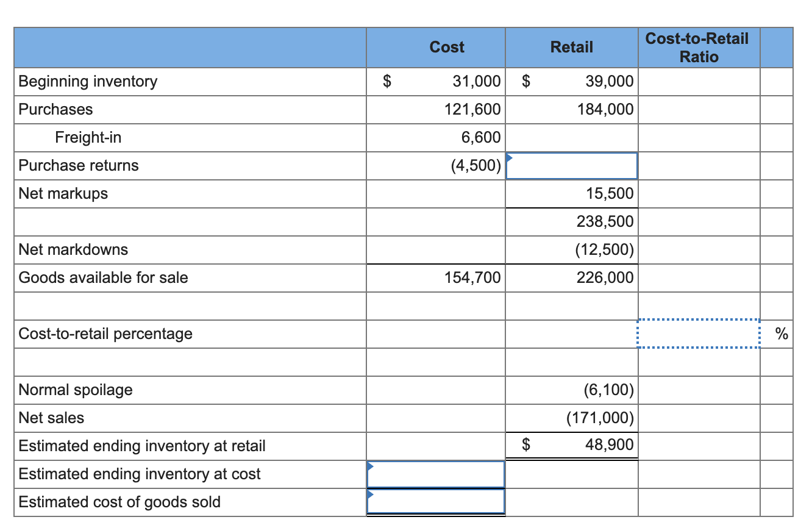
Task: Select the 48,900 ending inventory retail value
Action: (x=610, y=445)
